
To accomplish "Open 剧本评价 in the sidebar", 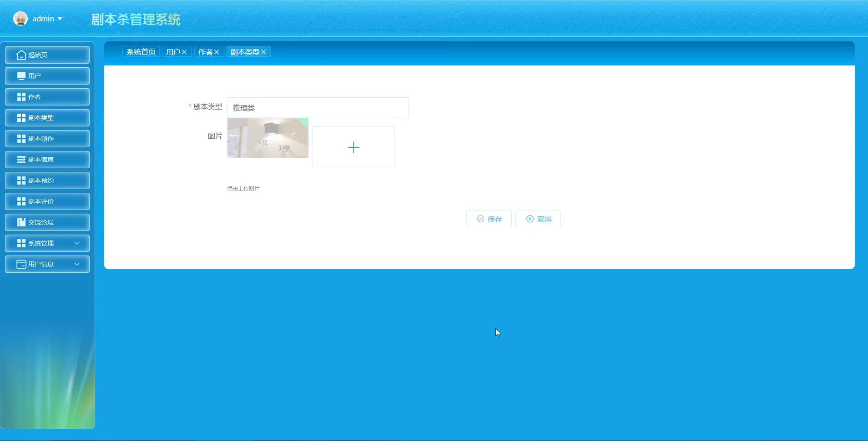I will point(47,201).
